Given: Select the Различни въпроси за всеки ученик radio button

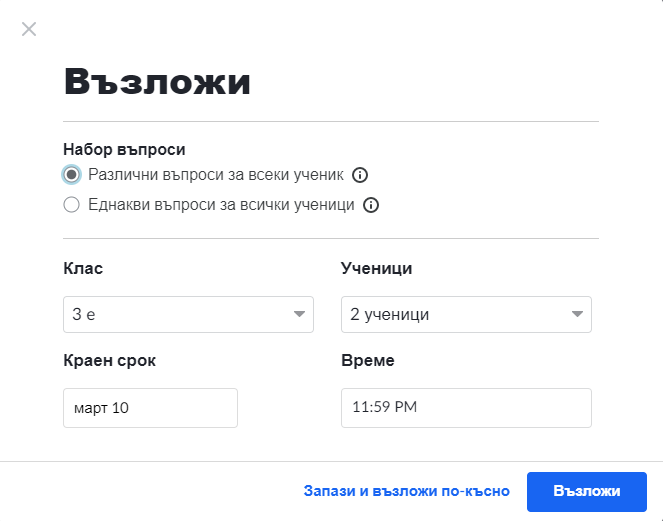Looking at the screenshot, I should click(71, 175).
